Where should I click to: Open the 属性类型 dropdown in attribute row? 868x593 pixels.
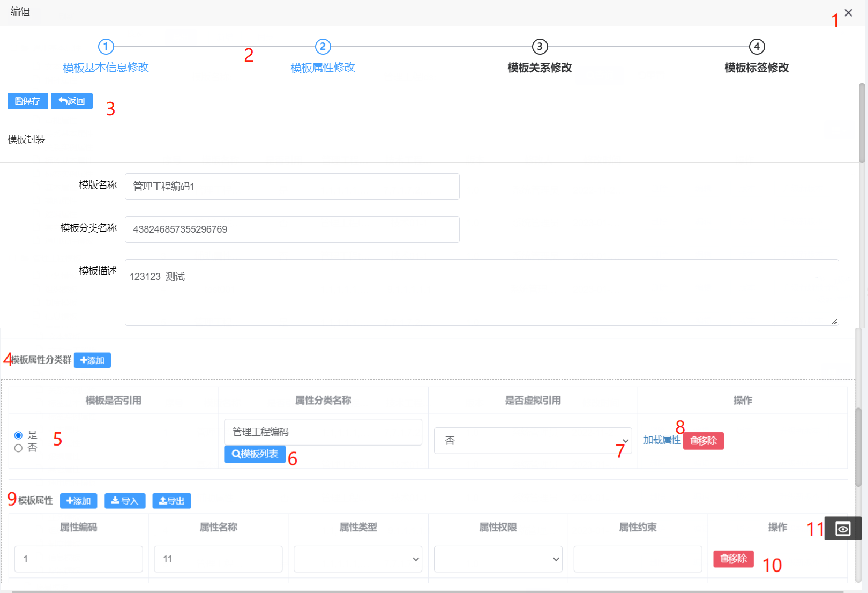point(358,559)
